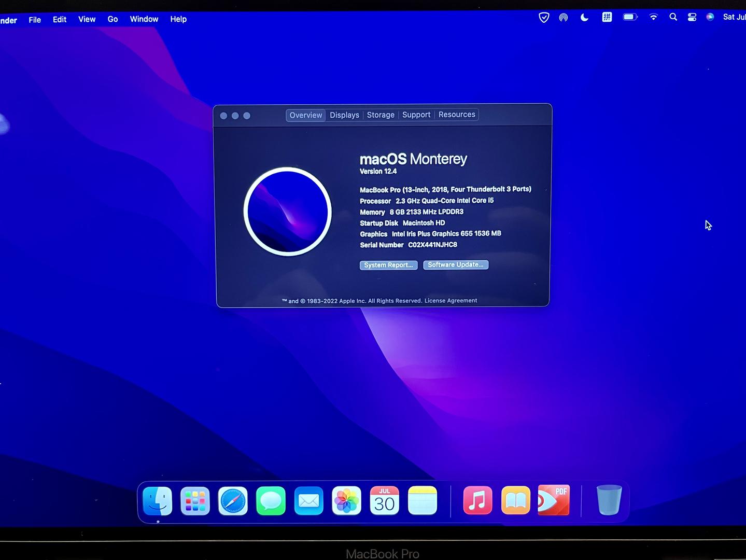Click the Do Not Disturb moon icon

(584, 17)
